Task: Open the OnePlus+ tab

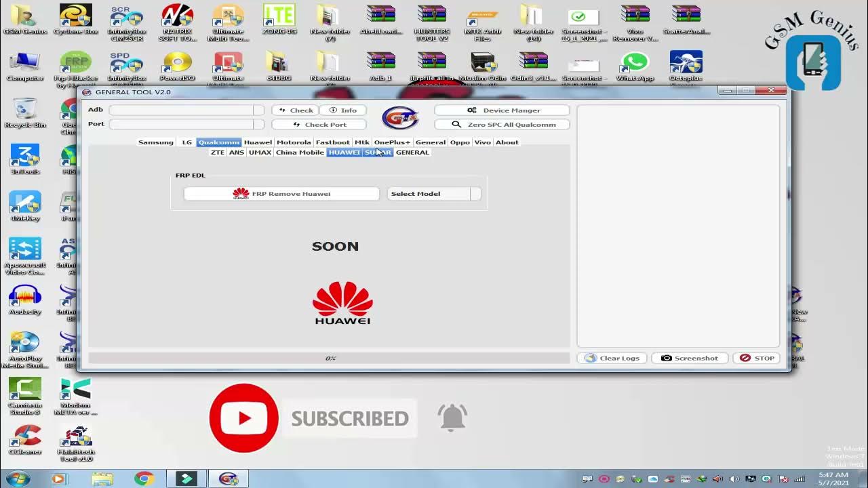Action: pos(392,142)
